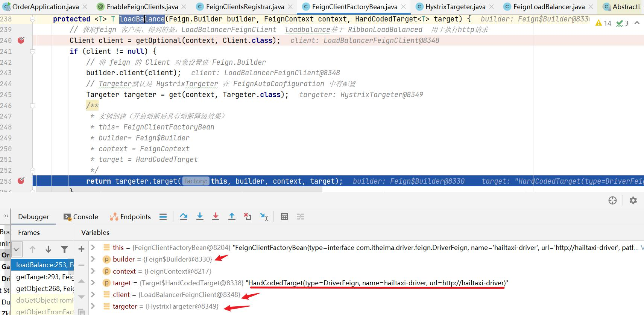Click the green checkmark indicator showing 3

tap(622, 23)
